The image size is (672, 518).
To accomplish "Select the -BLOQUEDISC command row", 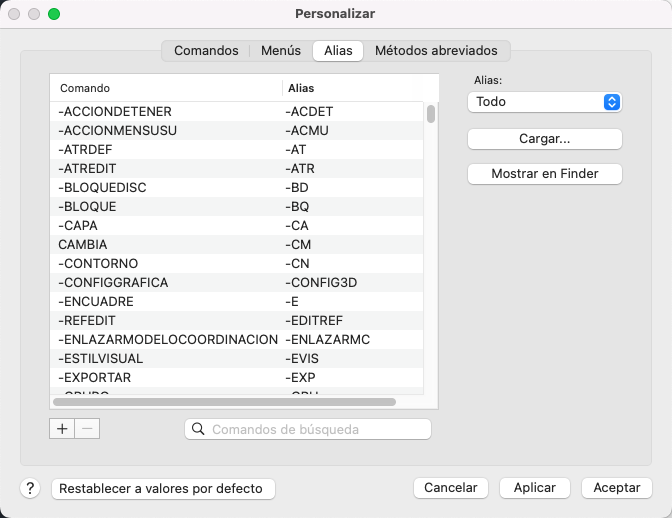I will (x=166, y=187).
